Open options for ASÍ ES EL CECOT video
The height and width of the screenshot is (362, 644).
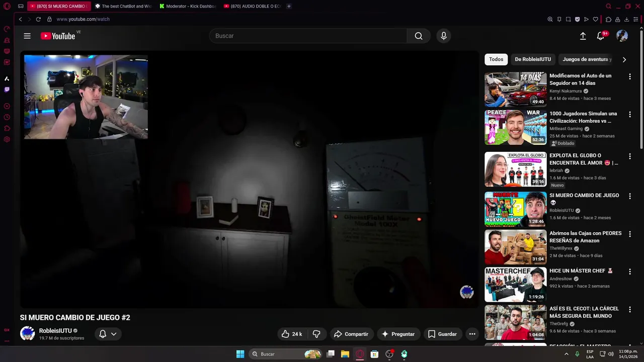pos(629,309)
